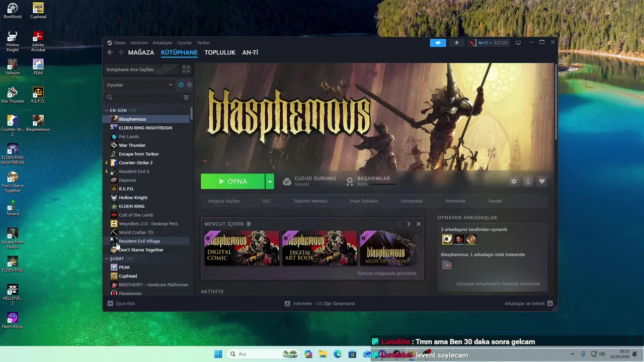Image resolution: width=644 pixels, height=362 pixels.
Task: Go to the MAĞAZA tab
Action: coord(141,52)
